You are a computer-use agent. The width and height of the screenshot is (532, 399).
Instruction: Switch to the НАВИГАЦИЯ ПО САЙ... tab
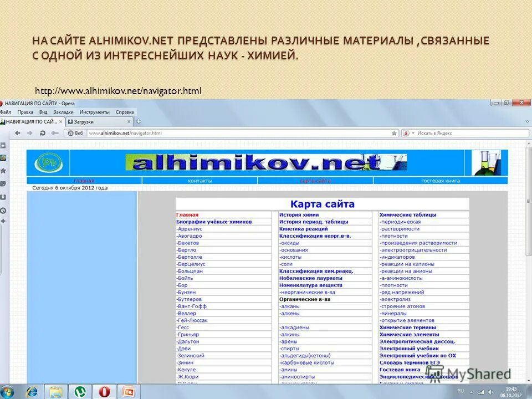[32, 121]
